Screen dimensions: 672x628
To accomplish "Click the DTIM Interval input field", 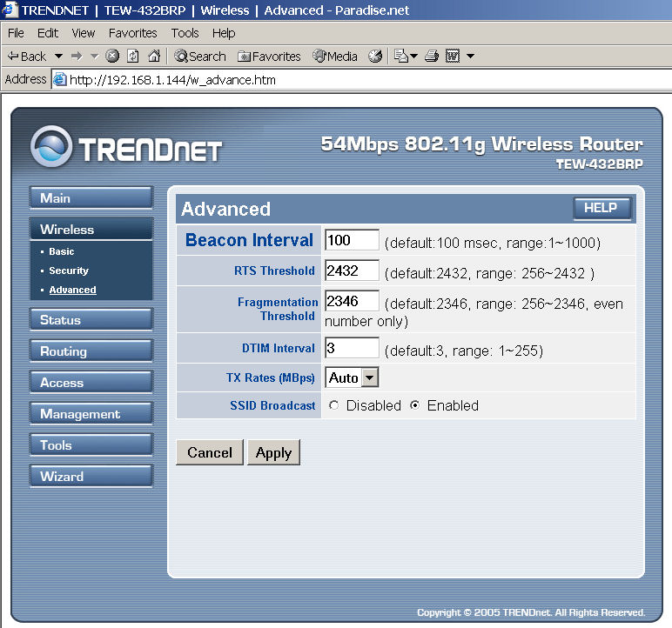I will 352,347.
